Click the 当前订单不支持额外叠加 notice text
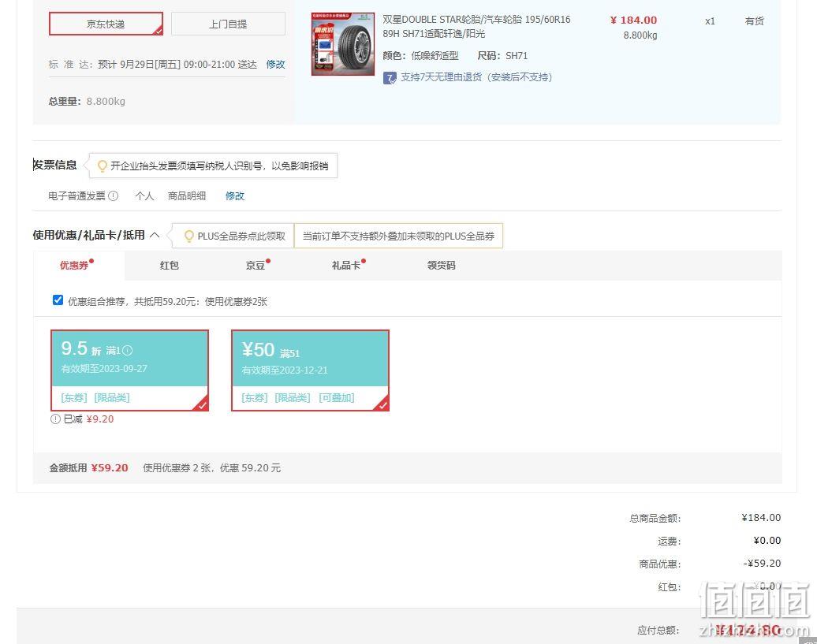 click(x=398, y=236)
